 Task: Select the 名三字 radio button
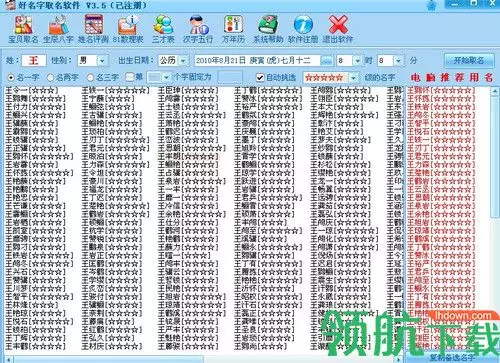[x=90, y=78]
